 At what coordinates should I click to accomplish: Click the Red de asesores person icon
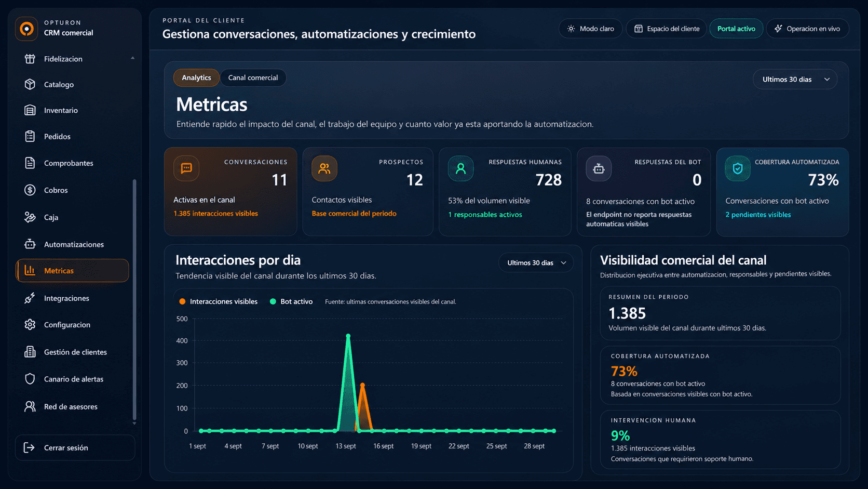click(30, 406)
